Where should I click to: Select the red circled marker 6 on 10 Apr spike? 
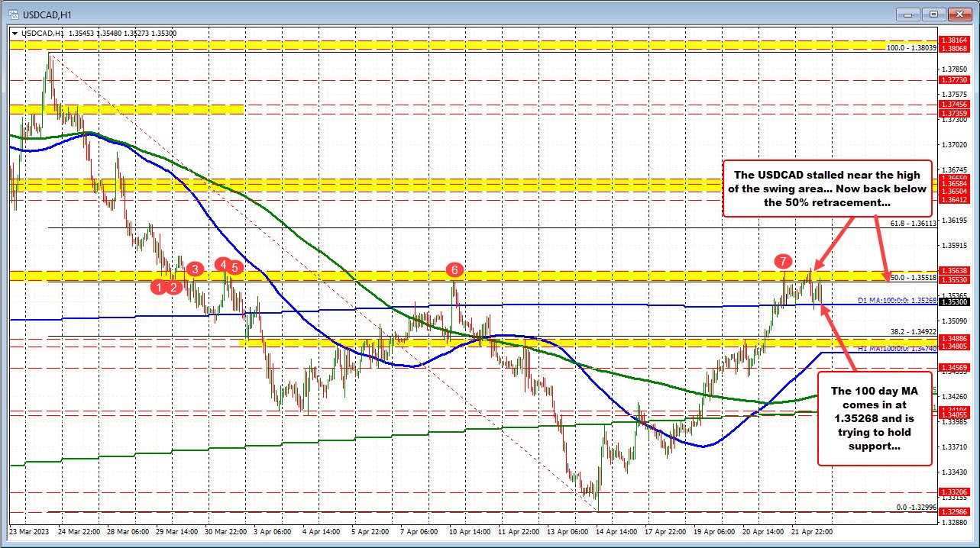[453, 269]
